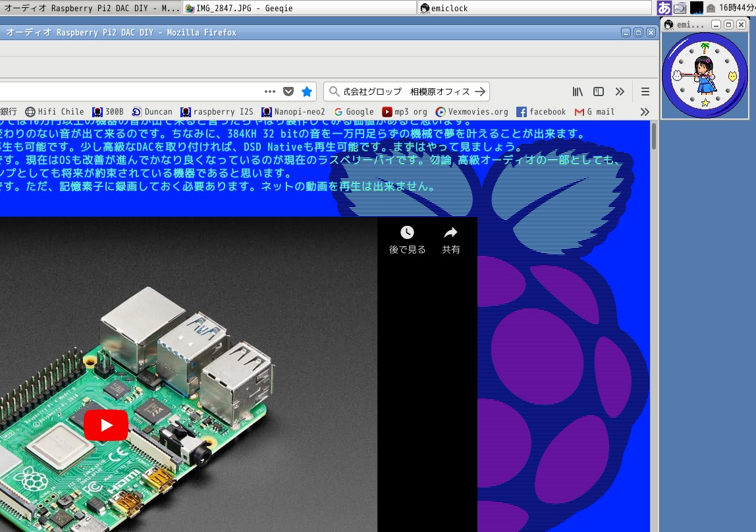The width and height of the screenshot is (756, 532).
Task: Open the Library icon in toolbar
Action: click(578, 92)
